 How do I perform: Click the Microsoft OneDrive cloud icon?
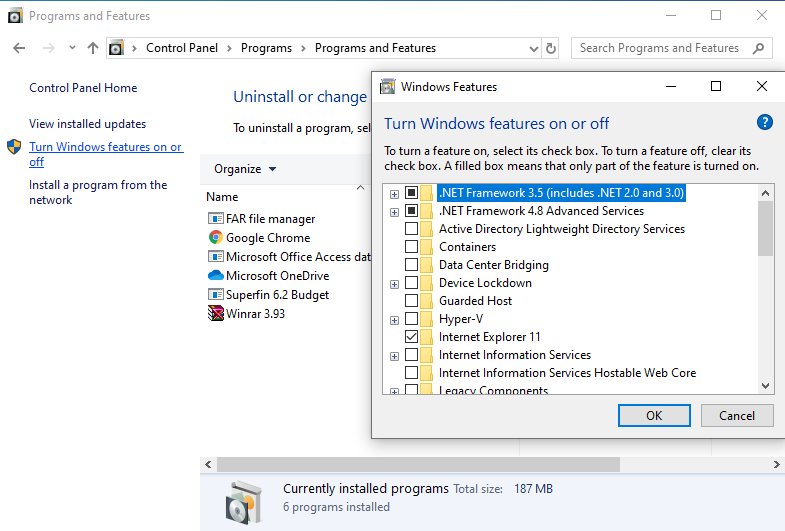point(215,276)
